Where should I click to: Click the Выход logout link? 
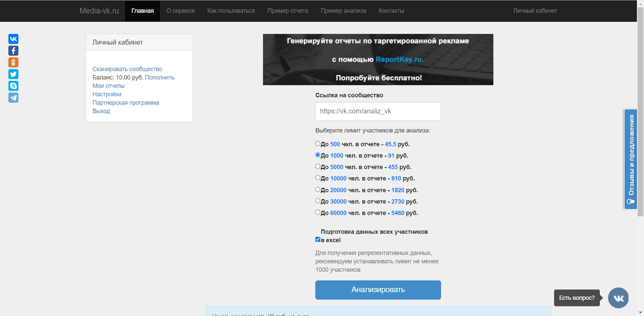[x=101, y=112]
